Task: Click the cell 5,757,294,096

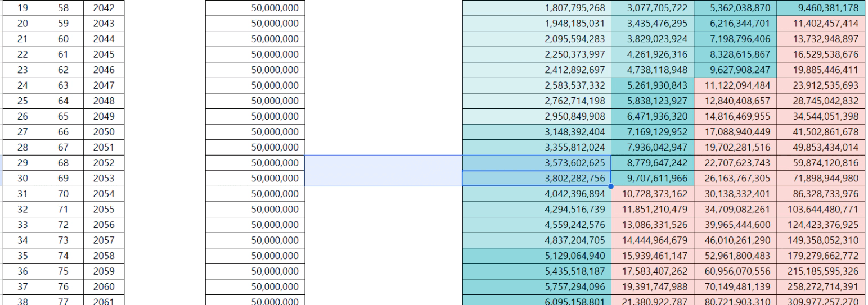Action: click(x=537, y=286)
